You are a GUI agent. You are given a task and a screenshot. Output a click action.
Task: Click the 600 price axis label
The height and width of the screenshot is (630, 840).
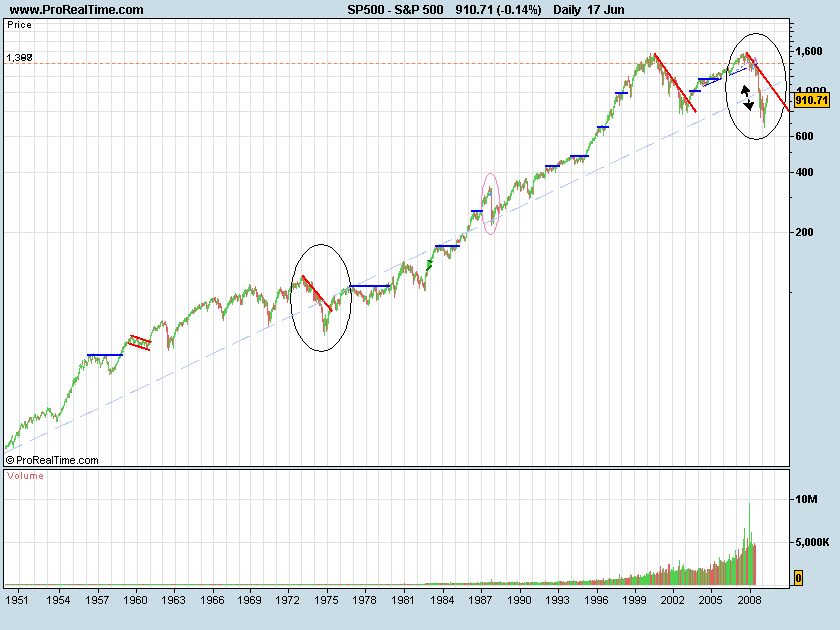[x=804, y=137]
